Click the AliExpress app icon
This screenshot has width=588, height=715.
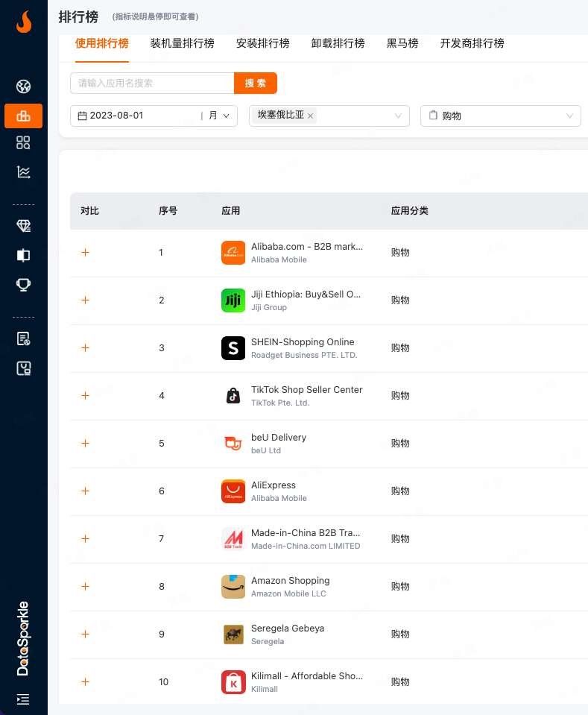click(x=233, y=491)
